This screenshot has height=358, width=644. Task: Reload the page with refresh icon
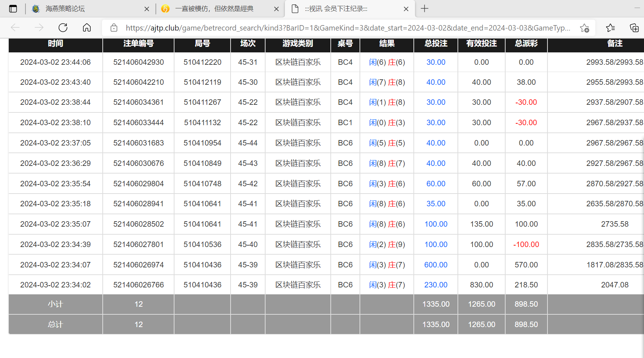click(x=63, y=28)
